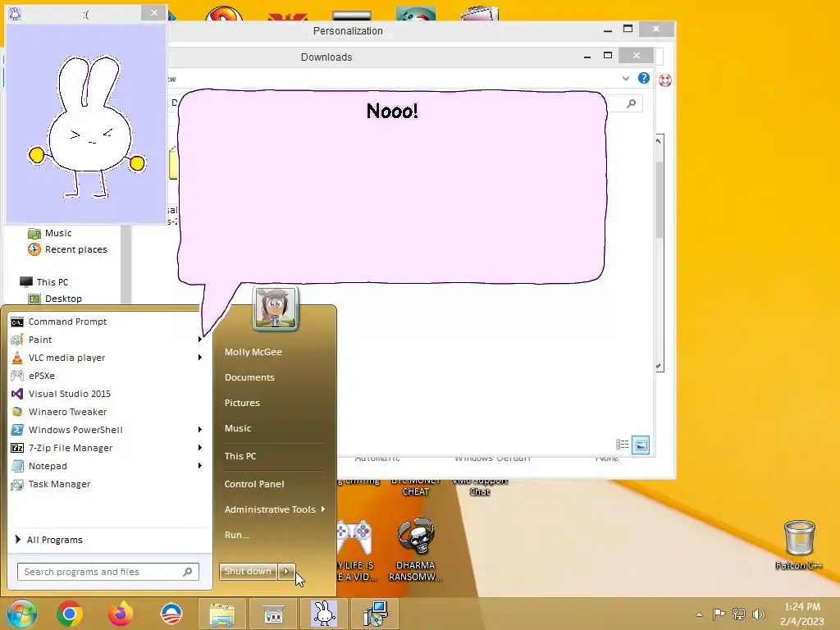The image size is (840, 630).
Task: Switch to the bunny app taskbar button
Action: (x=324, y=614)
